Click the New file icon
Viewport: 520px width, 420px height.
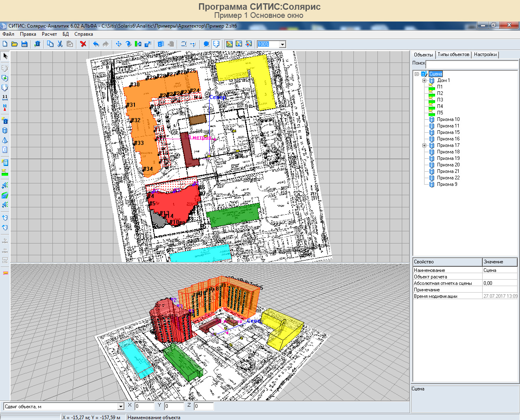coord(5,44)
